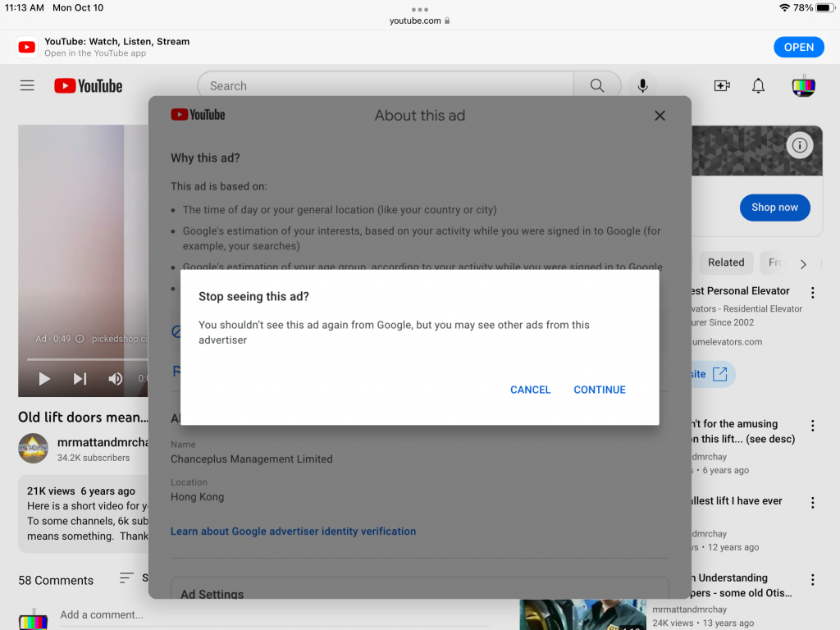840x630 pixels.
Task: Tap the voice search microphone
Action: (642, 86)
